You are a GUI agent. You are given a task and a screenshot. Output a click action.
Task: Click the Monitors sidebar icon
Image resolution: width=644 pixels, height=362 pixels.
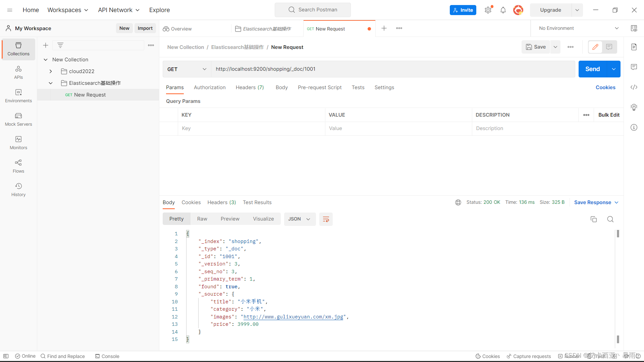(x=18, y=142)
